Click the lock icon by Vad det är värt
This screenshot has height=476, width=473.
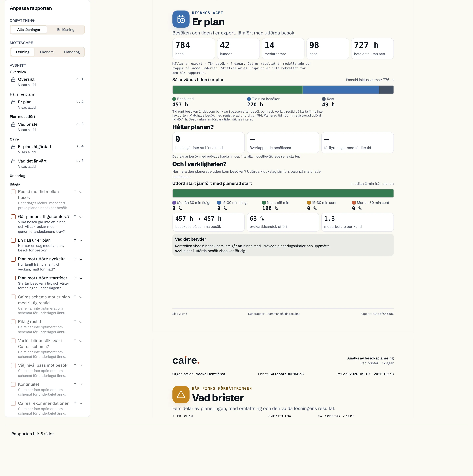[x=13, y=161]
